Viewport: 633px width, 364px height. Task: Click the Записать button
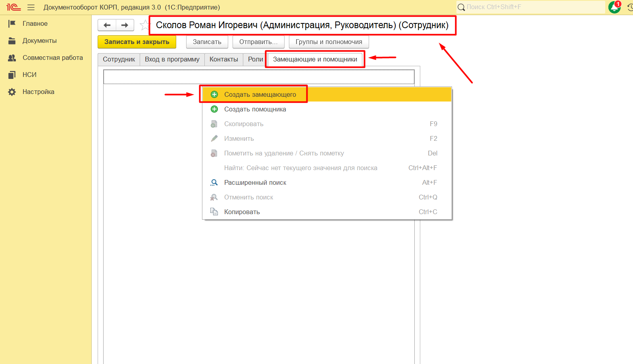(x=207, y=42)
